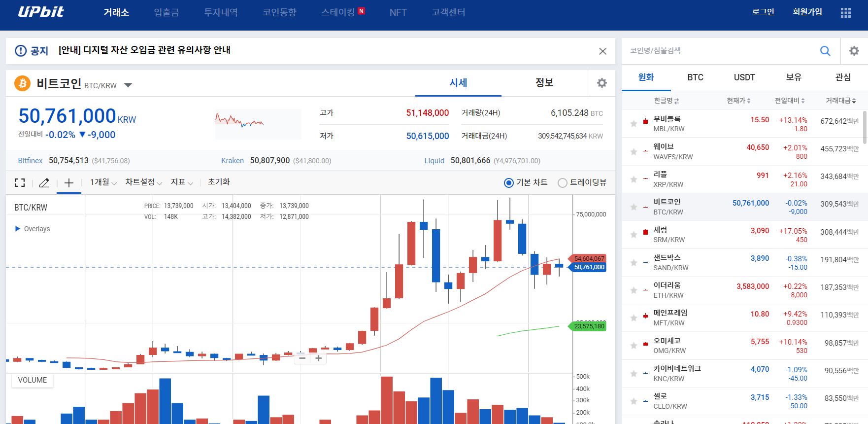Viewport: 868px width, 424px height.
Task: Zoom out the chart with minus button
Action: coord(302,358)
